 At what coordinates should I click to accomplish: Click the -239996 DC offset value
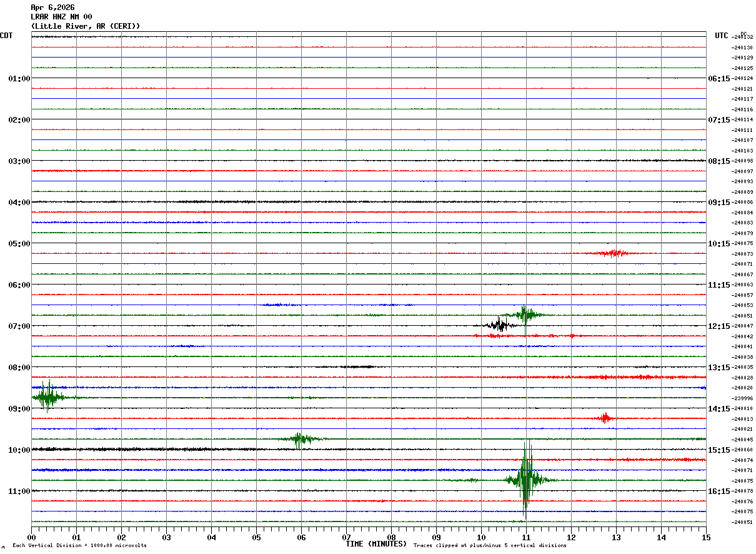(744, 398)
